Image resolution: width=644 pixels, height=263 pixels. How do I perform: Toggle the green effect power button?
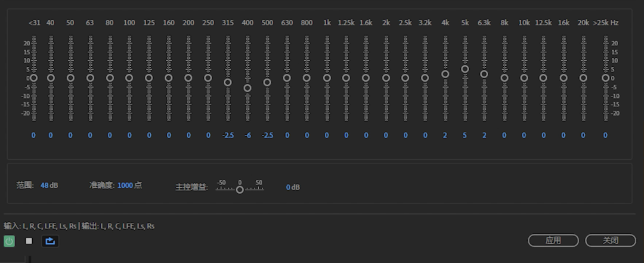click(x=9, y=241)
